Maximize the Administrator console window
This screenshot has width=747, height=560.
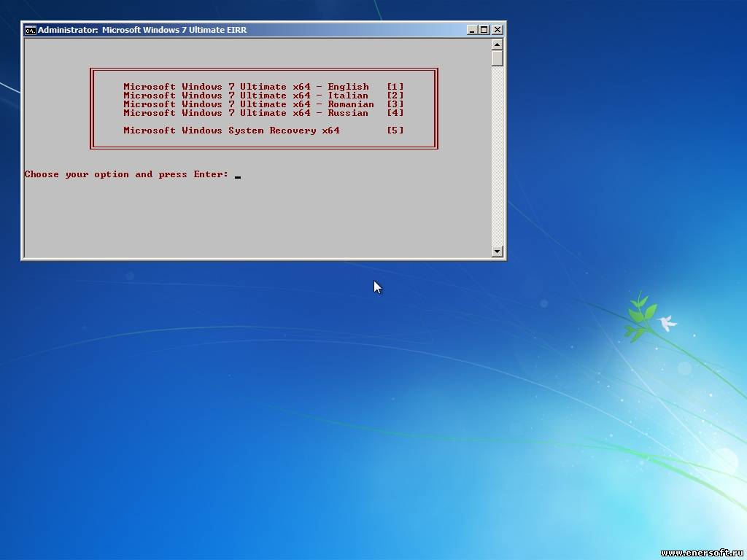pyautogui.click(x=484, y=30)
